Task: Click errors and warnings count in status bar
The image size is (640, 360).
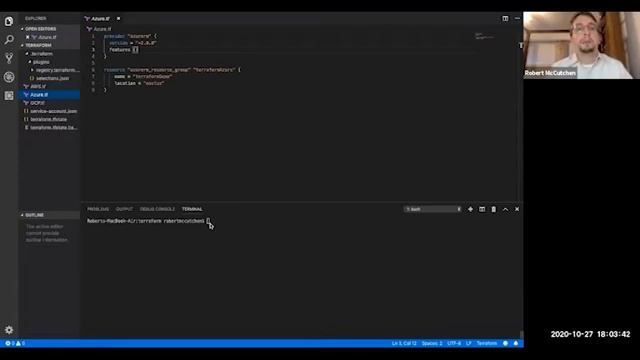Action: click(15, 343)
